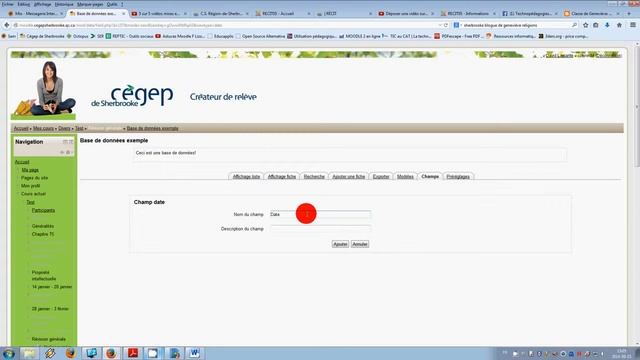The width and height of the screenshot is (640, 360).
Task: Switch to the Déposer une vidéo tab
Action: (406, 13)
